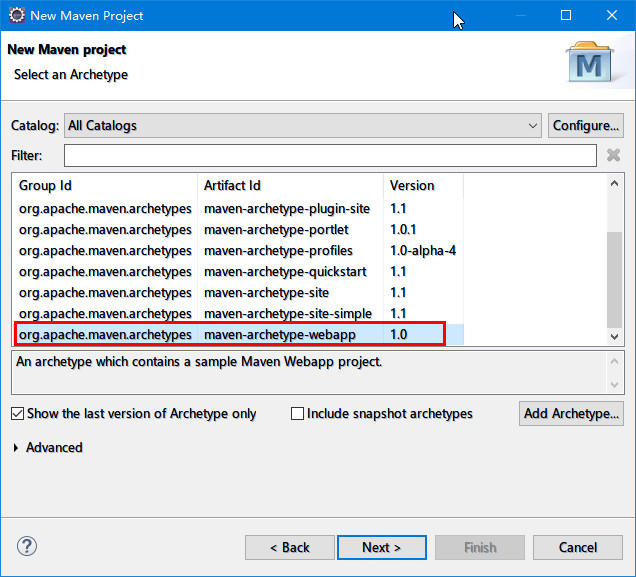
Task: Click version 1.0-alpha-4 cell
Action: point(423,251)
